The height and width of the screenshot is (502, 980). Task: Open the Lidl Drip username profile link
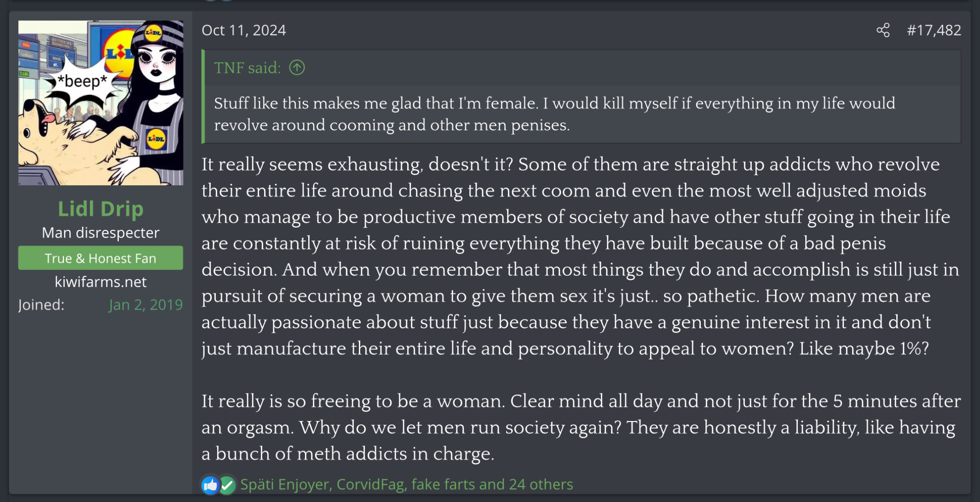point(101,209)
